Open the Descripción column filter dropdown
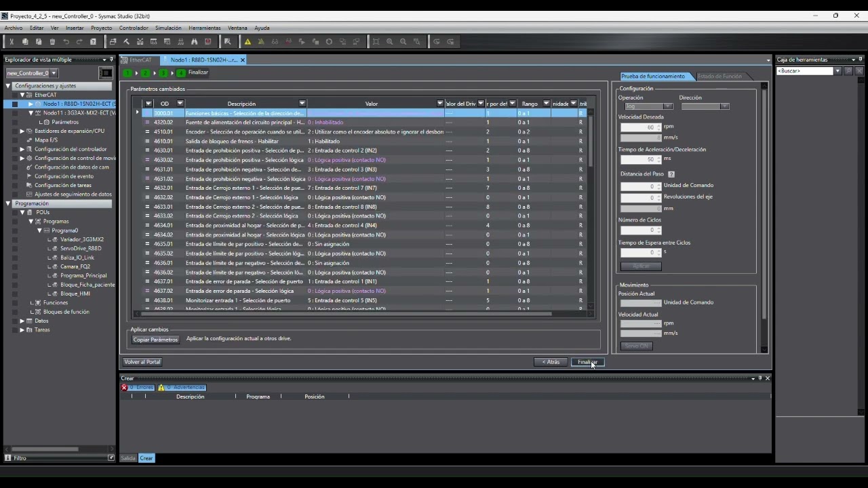Image resolution: width=868 pixels, height=488 pixels. coord(302,104)
